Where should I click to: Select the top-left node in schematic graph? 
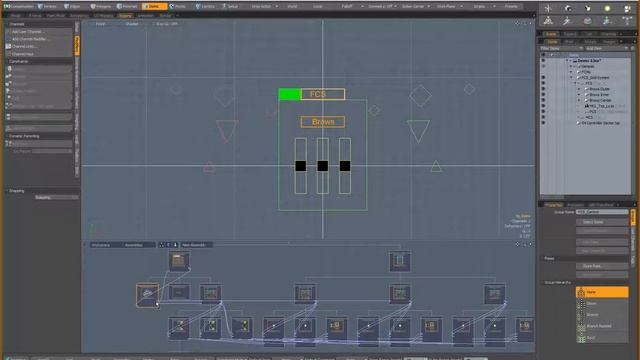tap(179, 262)
